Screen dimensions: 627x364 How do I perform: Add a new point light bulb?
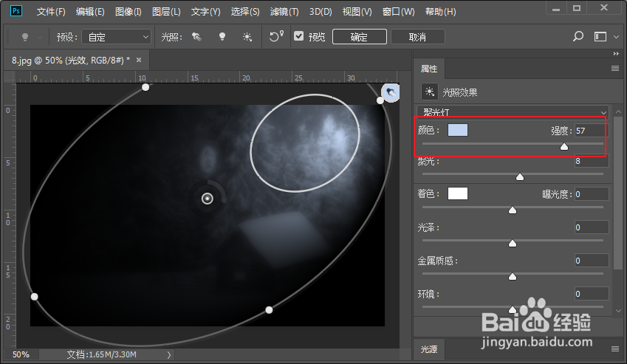pyautogui.click(x=222, y=37)
